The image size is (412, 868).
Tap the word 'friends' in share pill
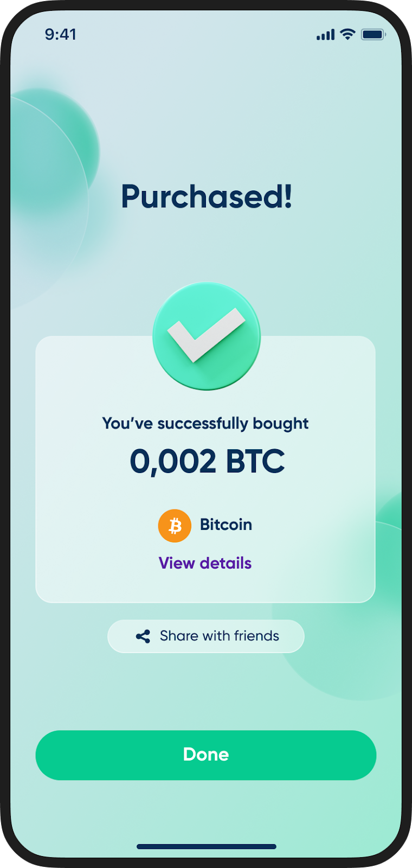(256, 636)
